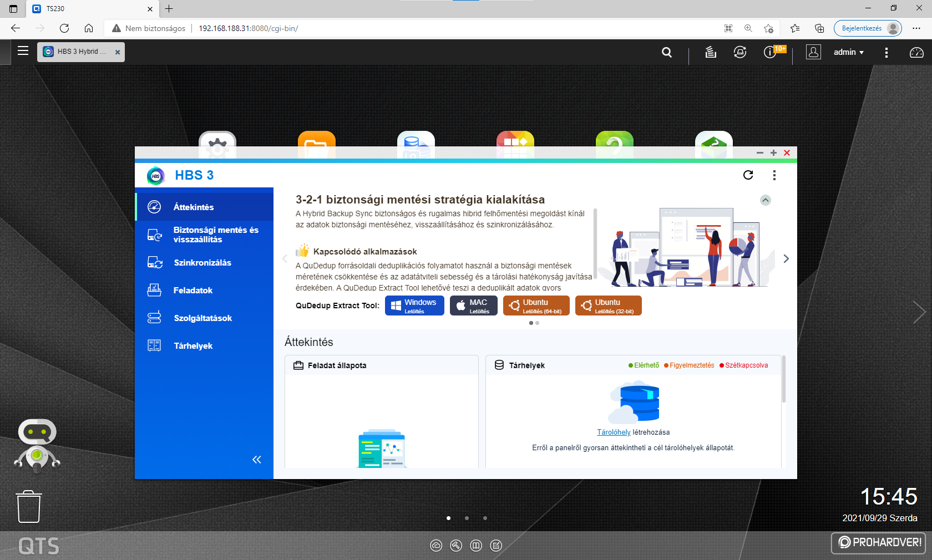Close the HBS 3 Hybrid taskbar tab
The image size is (932, 560).
118,52
